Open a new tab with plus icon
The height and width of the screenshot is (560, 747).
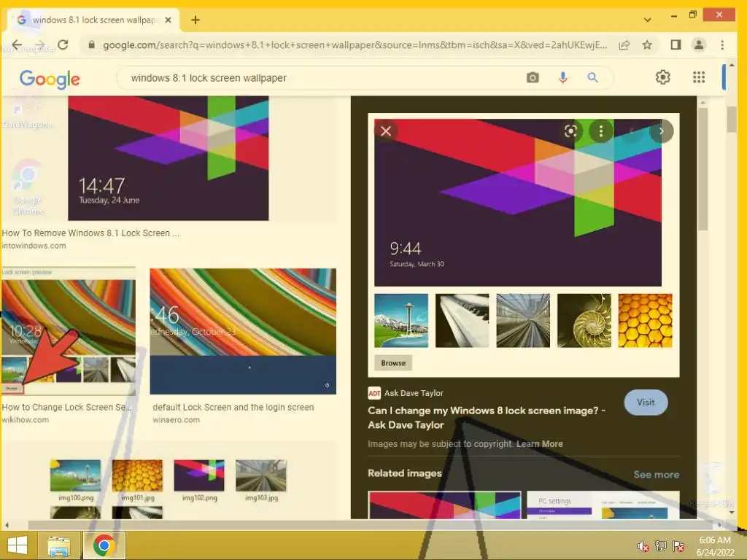pyautogui.click(x=196, y=20)
